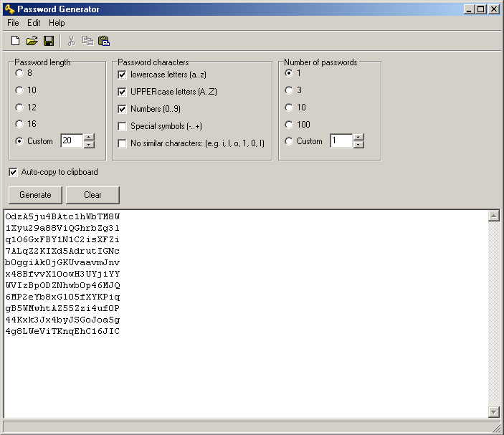Toggle lowercase letters (a..z) checkbox
Image resolution: width=504 pixels, height=435 pixels.
[x=122, y=75]
